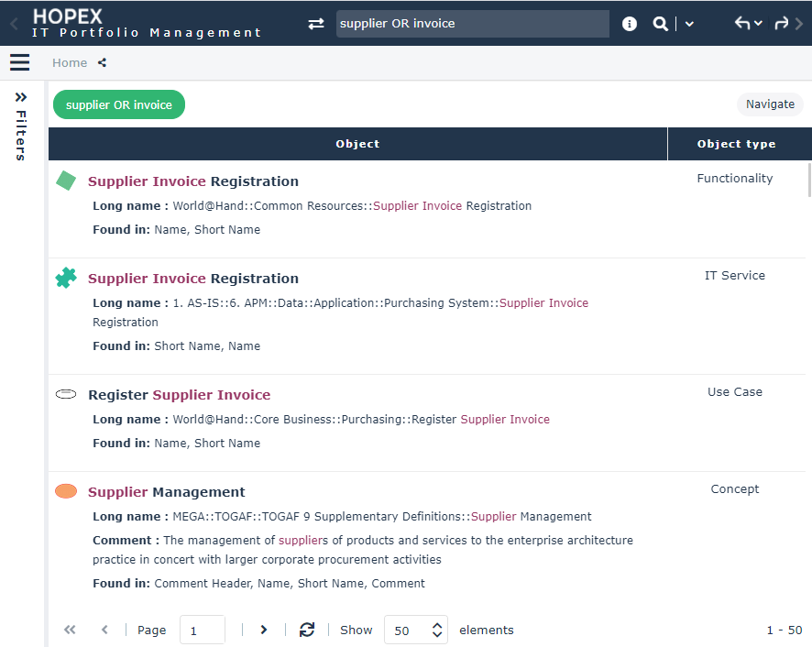This screenshot has height=647, width=812.
Task: Open the back history dropdown
Action: pyautogui.click(x=749, y=24)
